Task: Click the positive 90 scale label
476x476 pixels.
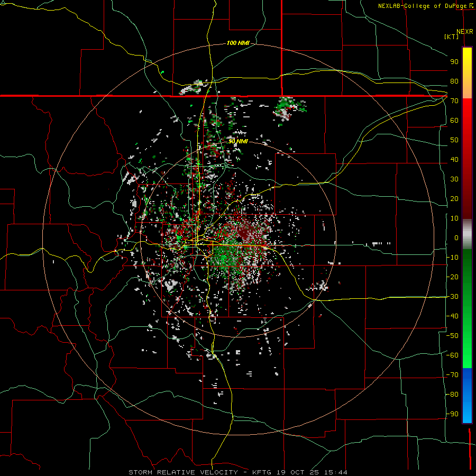Action: [454, 62]
